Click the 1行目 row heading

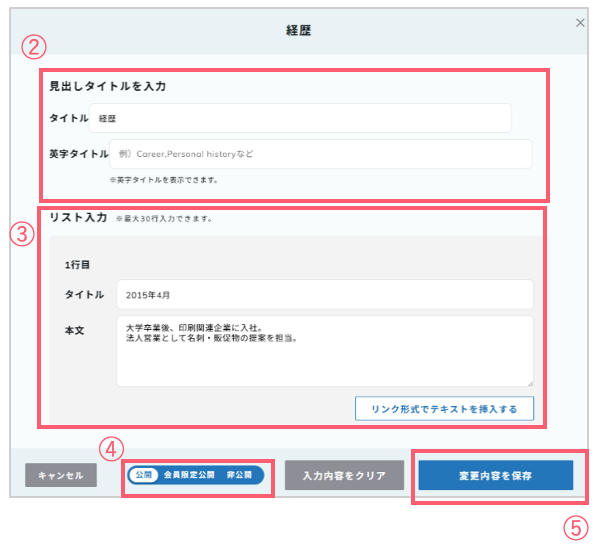[x=77, y=265]
